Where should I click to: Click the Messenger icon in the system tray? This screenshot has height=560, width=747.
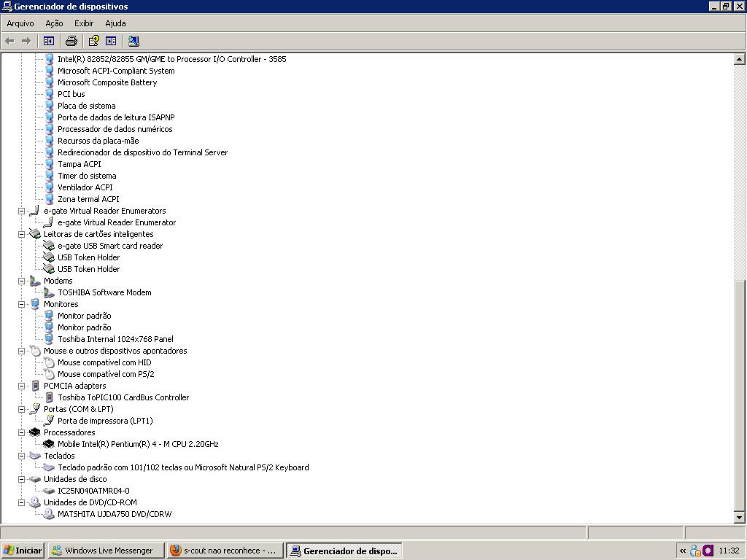[695, 551]
